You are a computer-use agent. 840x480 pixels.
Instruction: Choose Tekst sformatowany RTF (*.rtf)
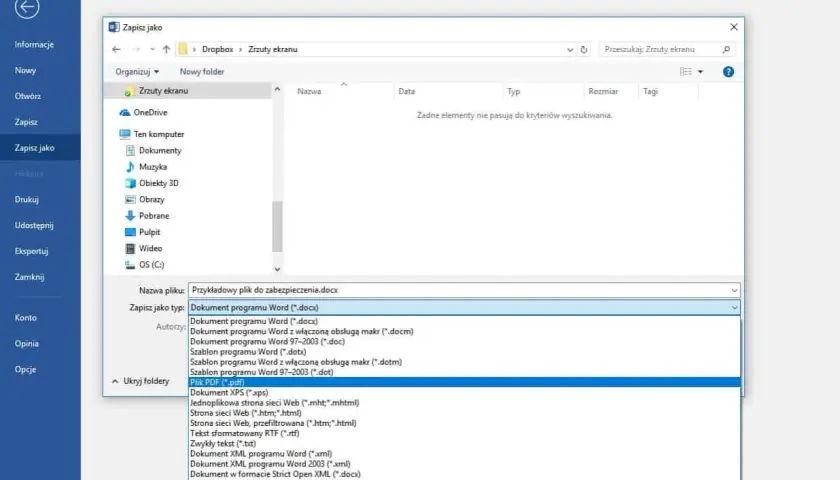click(x=464, y=433)
